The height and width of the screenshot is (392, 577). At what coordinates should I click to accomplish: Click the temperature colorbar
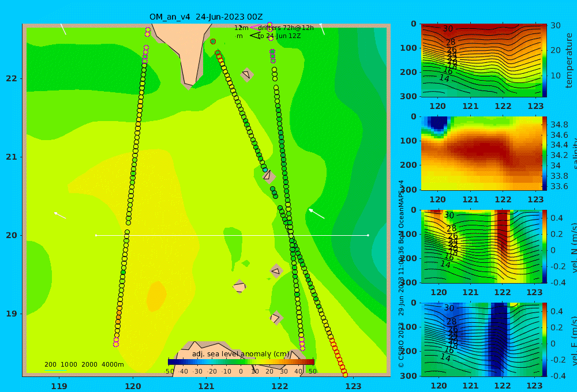click(545, 61)
